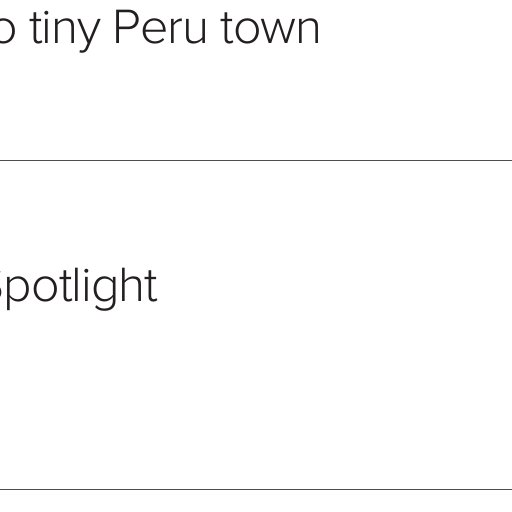The height and width of the screenshot is (512, 512).
Task: Click empty space above Spotlight label
Action: click(x=256, y=213)
